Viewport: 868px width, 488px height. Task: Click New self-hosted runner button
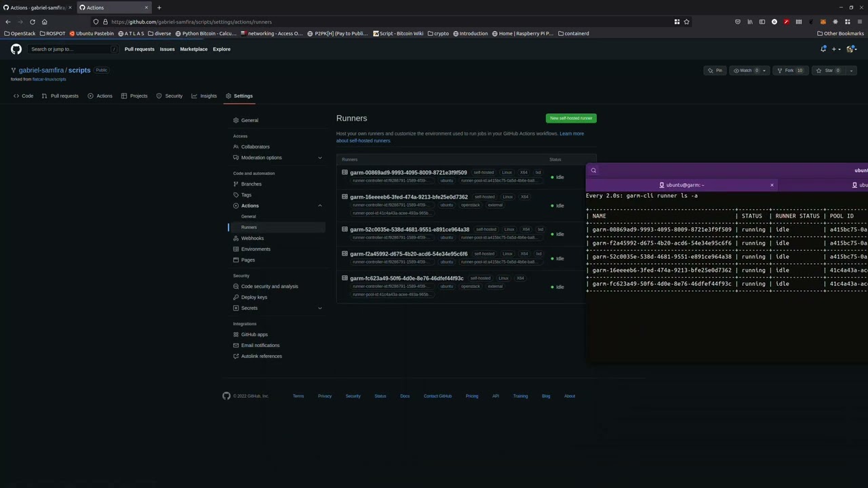point(571,118)
